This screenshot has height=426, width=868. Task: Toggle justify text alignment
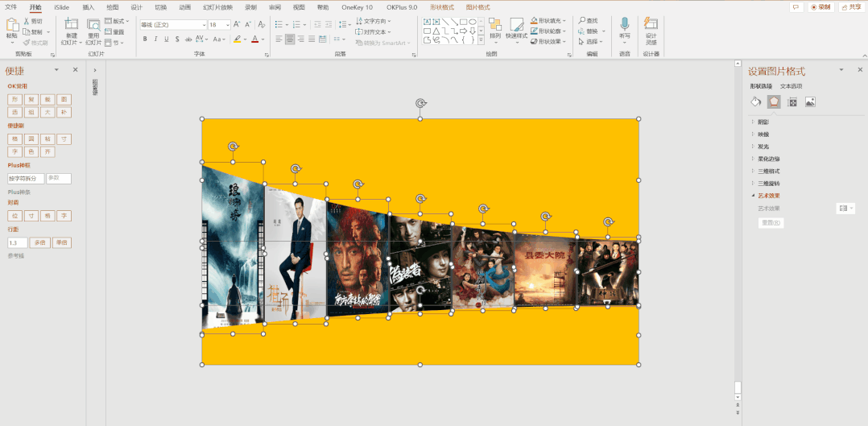click(312, 39)
